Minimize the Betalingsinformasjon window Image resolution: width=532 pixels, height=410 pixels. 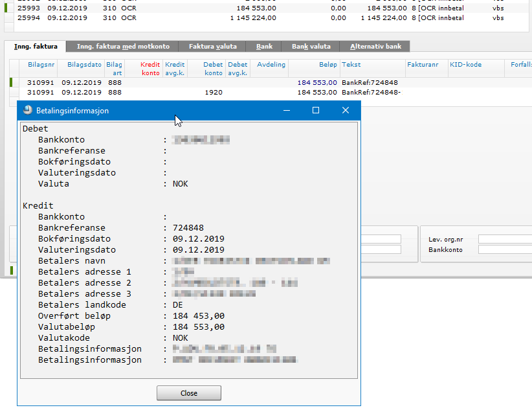pos(287,110)
